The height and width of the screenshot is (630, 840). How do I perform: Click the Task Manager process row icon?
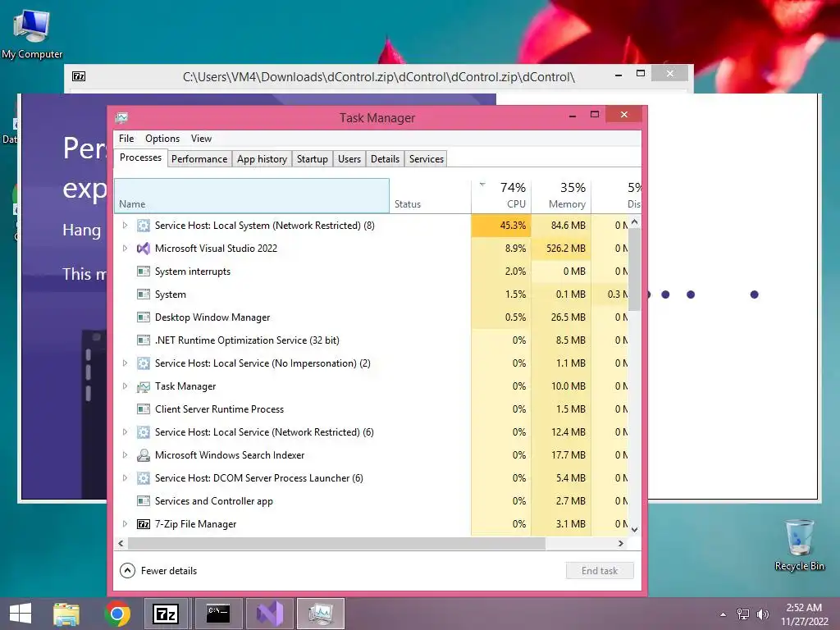(x=143, y=387)
